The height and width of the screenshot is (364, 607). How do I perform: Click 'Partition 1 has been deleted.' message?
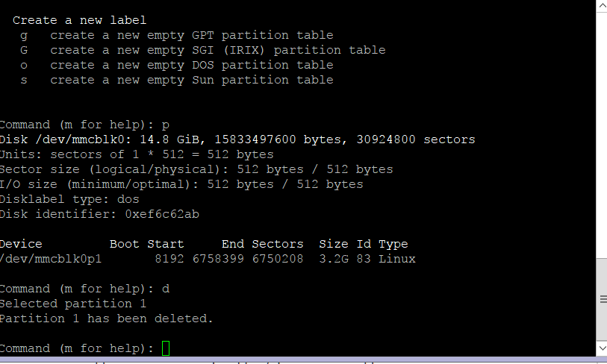tap(106, 318)
